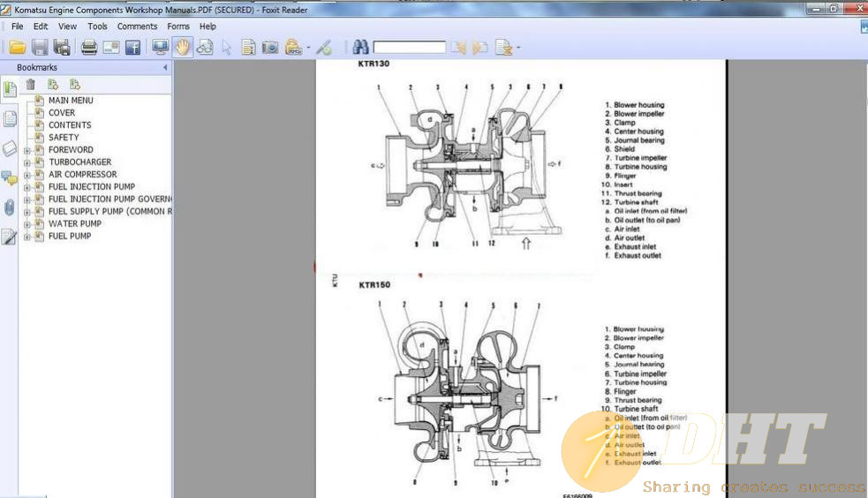
Task: Open the File menu
Action: pos(17,26)
